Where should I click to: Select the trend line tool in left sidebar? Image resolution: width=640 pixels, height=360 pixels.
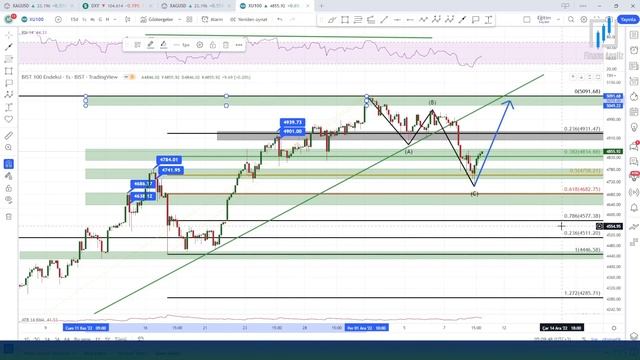9,47
